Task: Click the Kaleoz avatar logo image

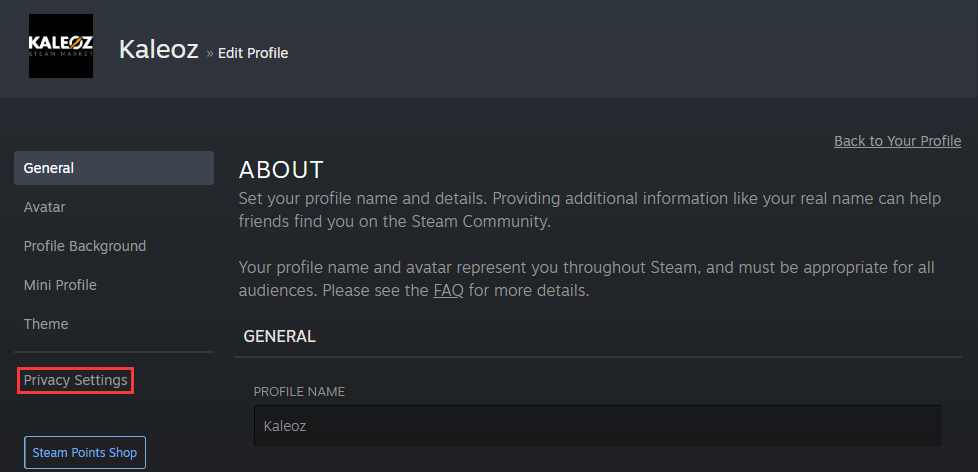Action: click(61, 47)
